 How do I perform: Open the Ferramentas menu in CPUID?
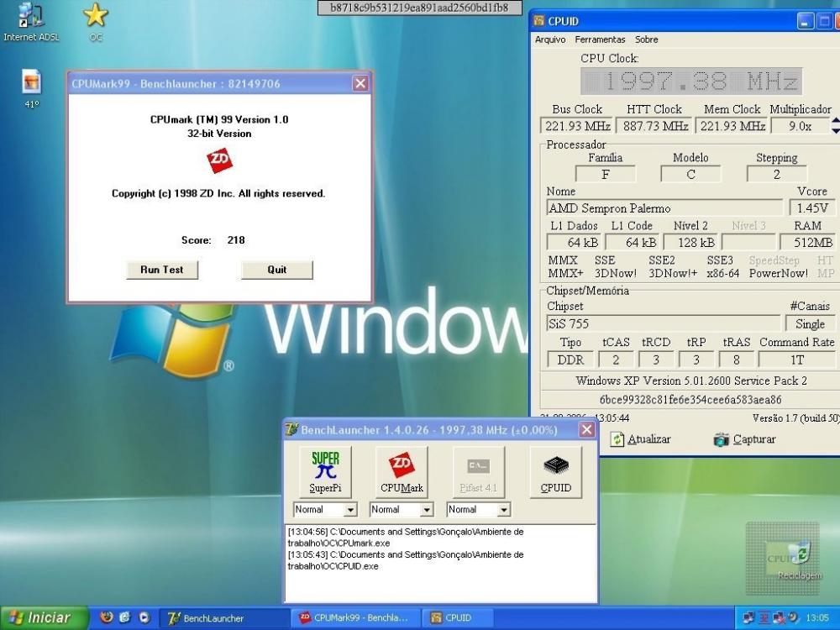click(600, 39)
